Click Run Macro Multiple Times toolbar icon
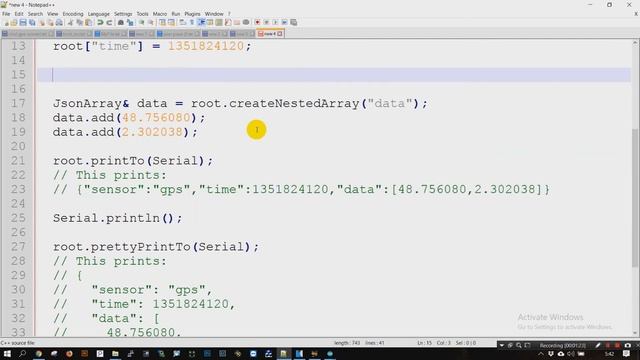This screenshot has height=360, width=640. [284, 22]
